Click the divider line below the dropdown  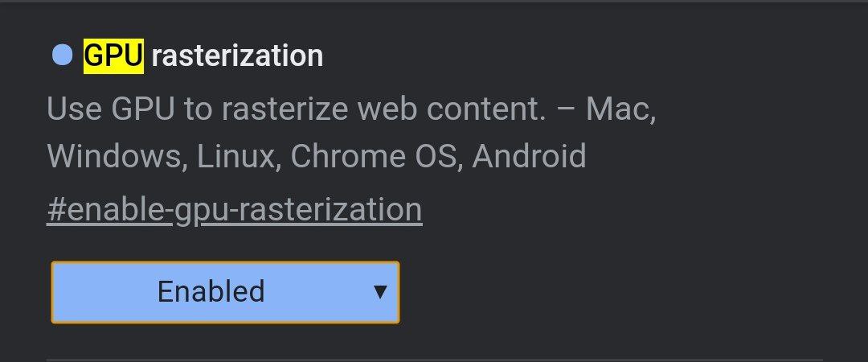coord(434,359)
